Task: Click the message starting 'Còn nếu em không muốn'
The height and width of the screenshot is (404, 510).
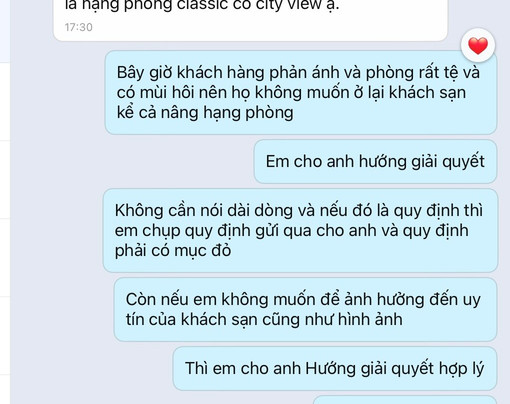Action: [305, 309]
